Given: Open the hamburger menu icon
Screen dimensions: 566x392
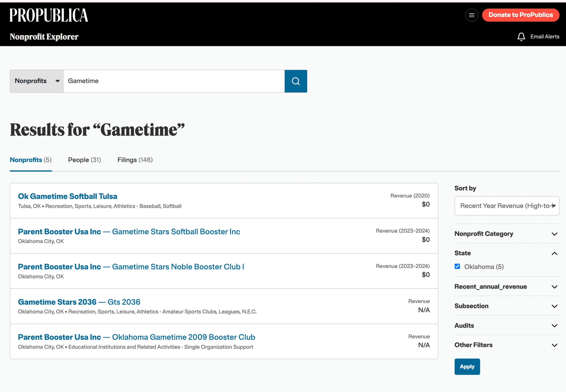Looking at the screenshot, I should [471, 15].
